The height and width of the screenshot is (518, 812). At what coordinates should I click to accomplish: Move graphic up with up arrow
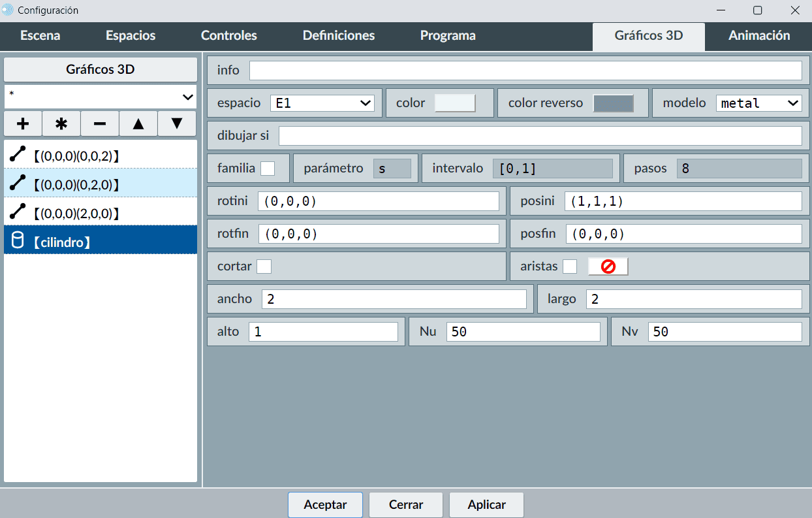coord(138,123)
